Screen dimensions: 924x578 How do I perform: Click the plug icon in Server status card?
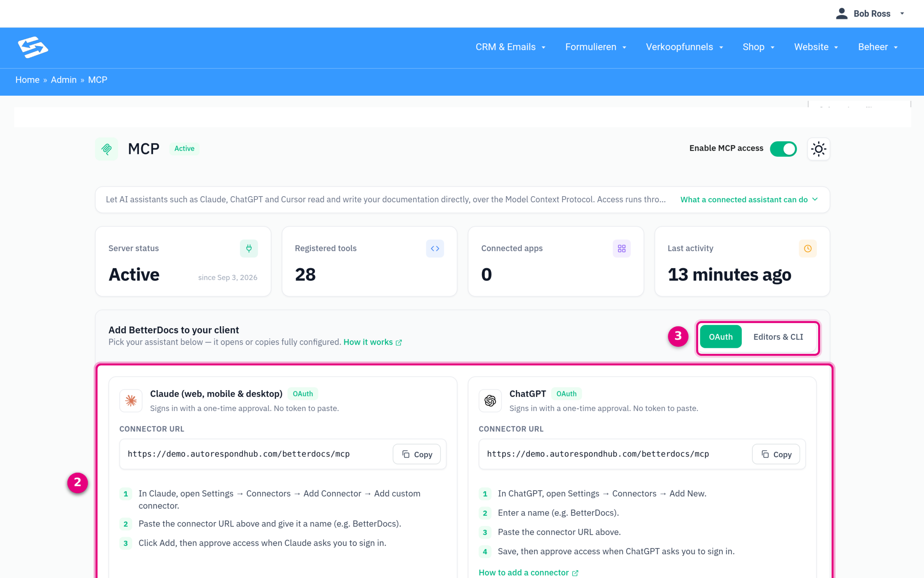click(x=249, y=249)
